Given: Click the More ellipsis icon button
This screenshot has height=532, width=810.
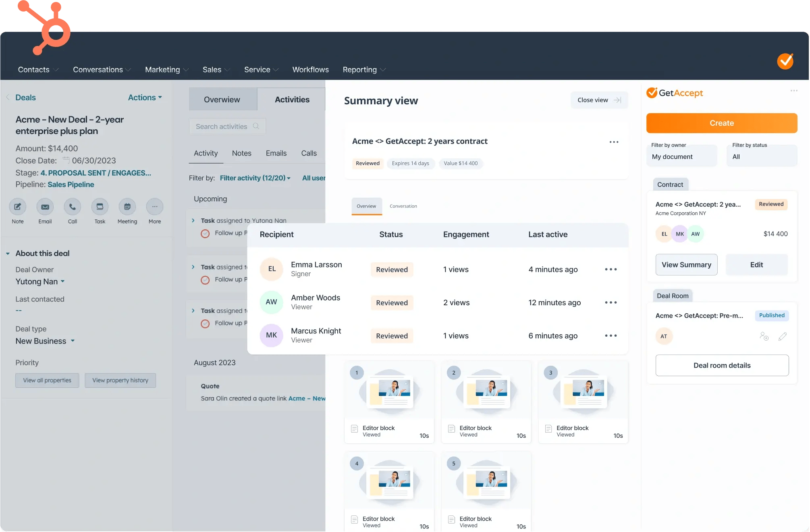Looking at the screenshot, I should 155,207.
